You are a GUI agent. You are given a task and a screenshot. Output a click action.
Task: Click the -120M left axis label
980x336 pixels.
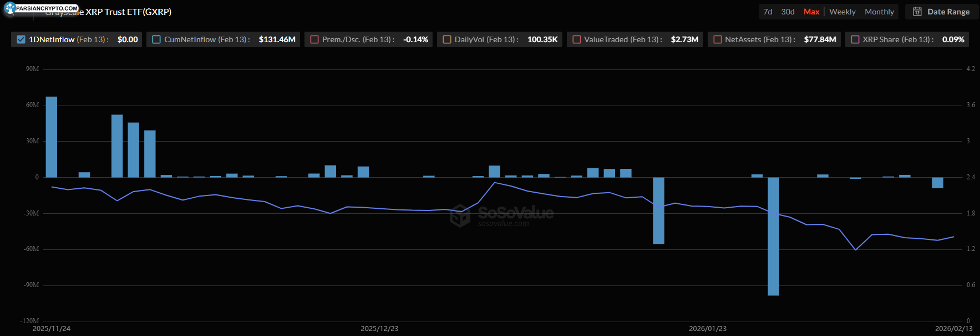coord(30,321)
